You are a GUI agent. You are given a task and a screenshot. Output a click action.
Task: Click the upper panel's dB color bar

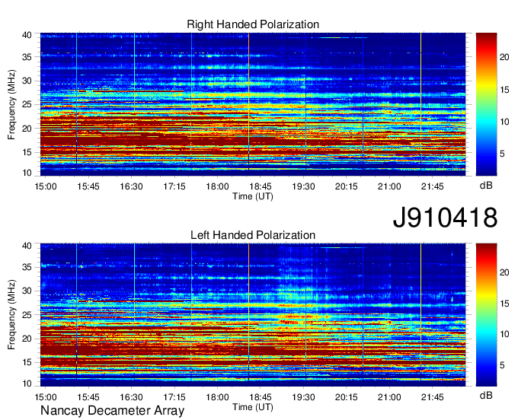[486, 104]
